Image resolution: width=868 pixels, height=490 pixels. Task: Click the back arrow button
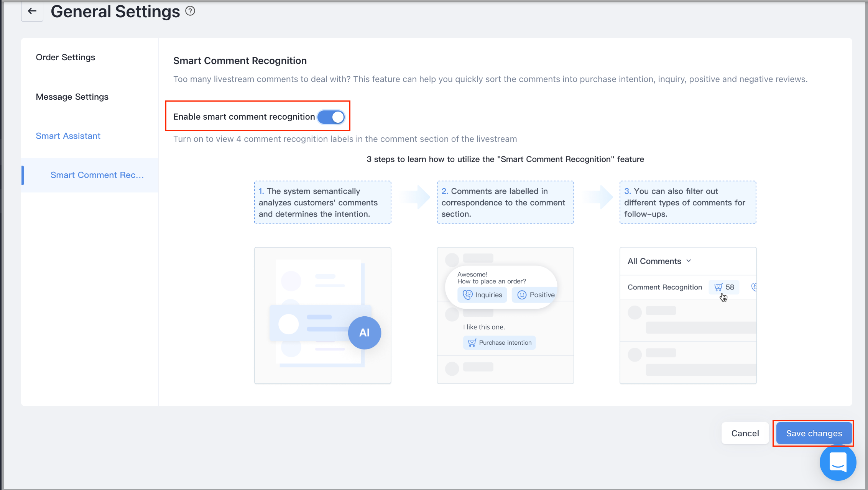click(32, 12)
